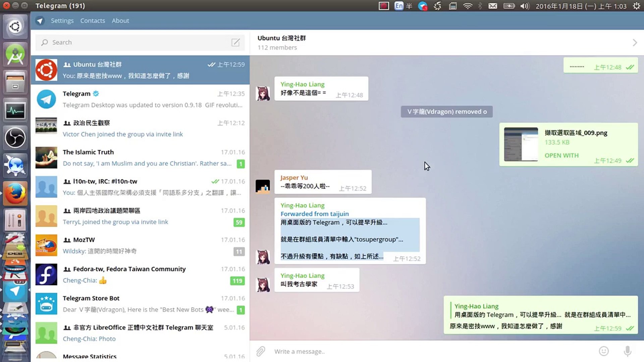Viewport: 644px width, 362px height.
Task: Launch Firefox from the dock
Action: point(15,193)
